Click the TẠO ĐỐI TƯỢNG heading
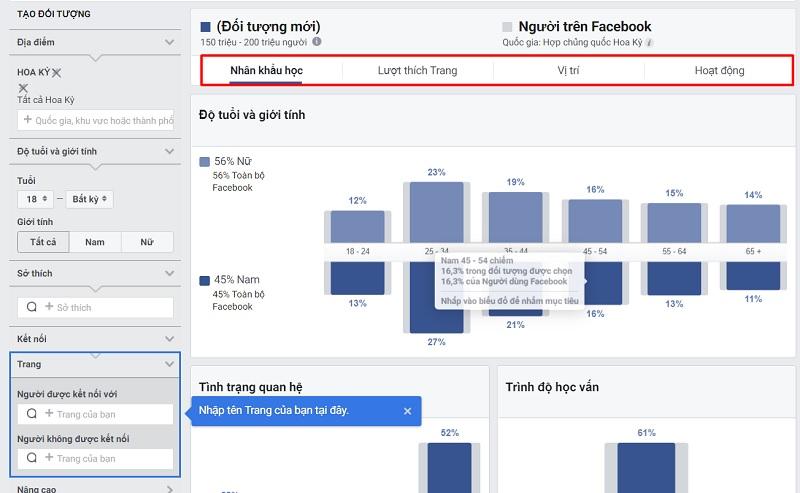Screen dimensions: 800x493 click(54, 14)
